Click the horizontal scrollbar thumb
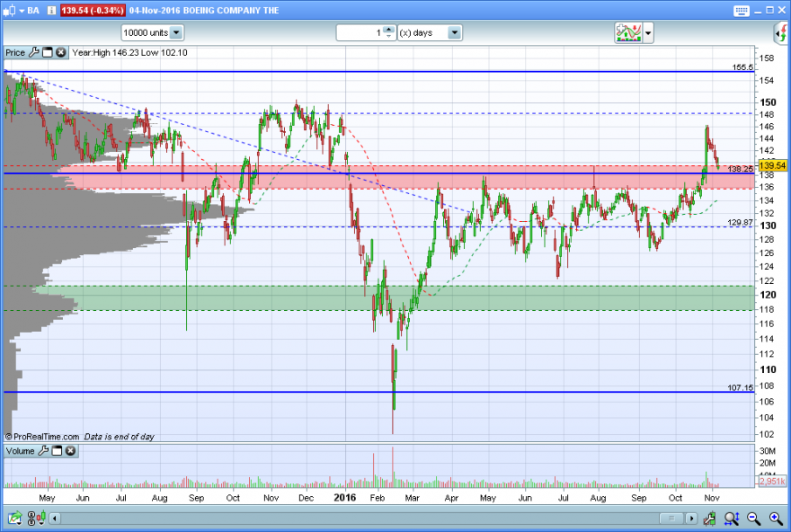This screenshot has height=532, width=791. 671,518
